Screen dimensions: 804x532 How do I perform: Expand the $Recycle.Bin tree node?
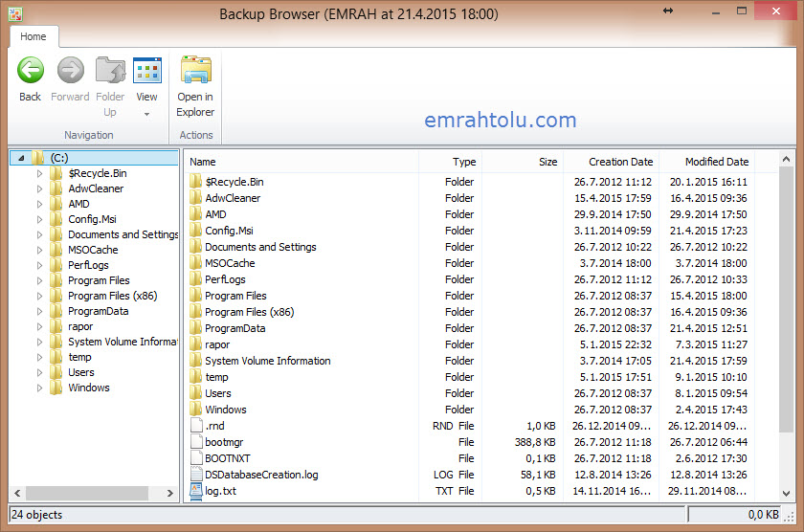pos(39,173)
